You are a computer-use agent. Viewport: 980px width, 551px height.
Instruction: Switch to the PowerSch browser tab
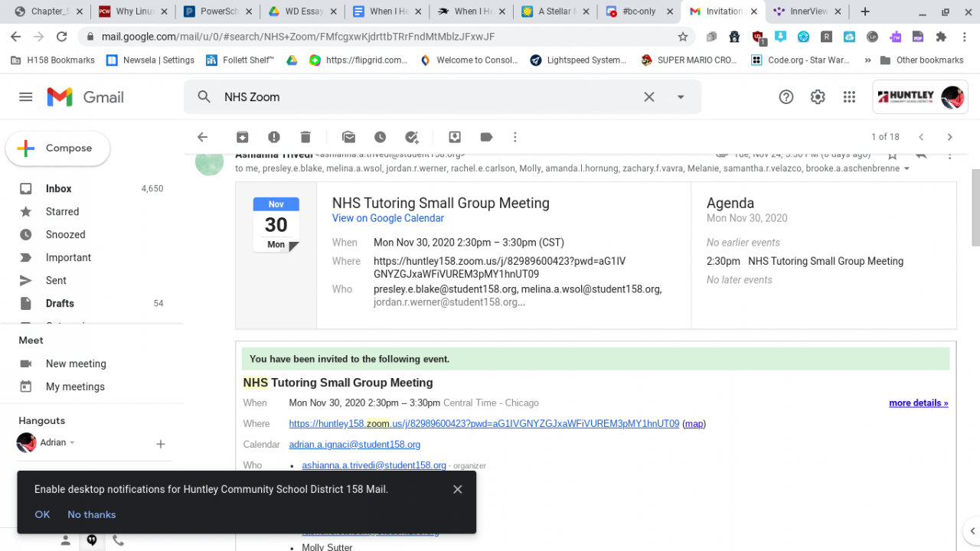click(x=217, y=11)
